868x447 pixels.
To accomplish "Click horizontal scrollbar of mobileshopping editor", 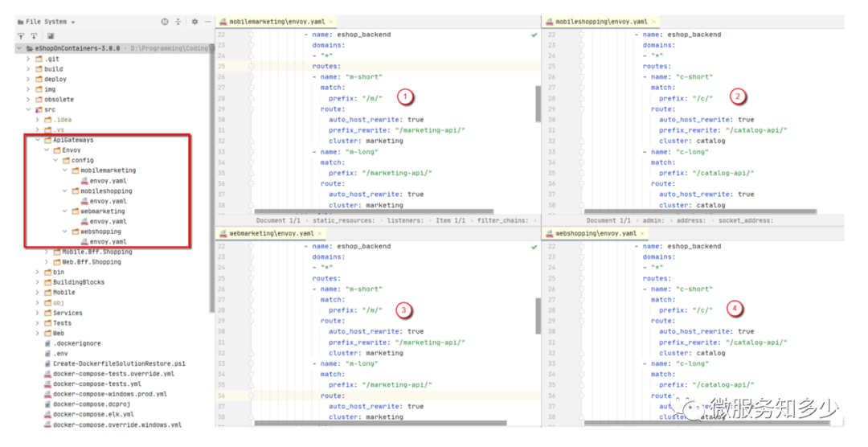I will click(700, 211).
